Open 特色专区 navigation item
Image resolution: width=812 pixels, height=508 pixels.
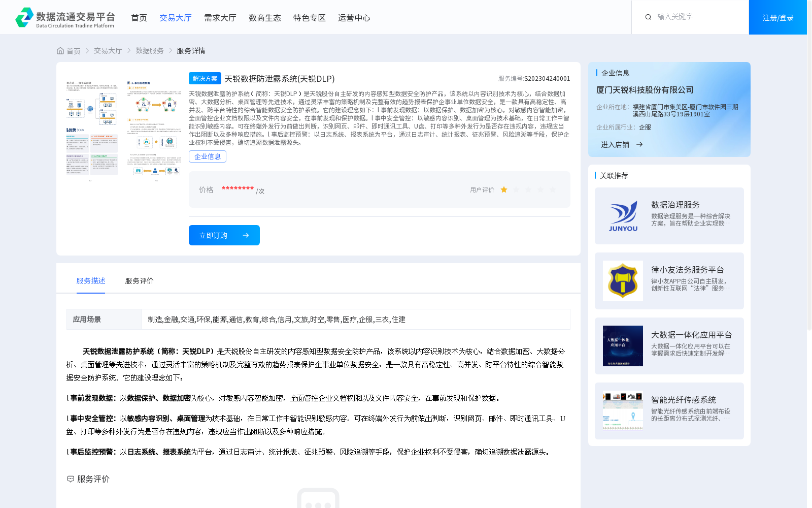pos(310,18)
